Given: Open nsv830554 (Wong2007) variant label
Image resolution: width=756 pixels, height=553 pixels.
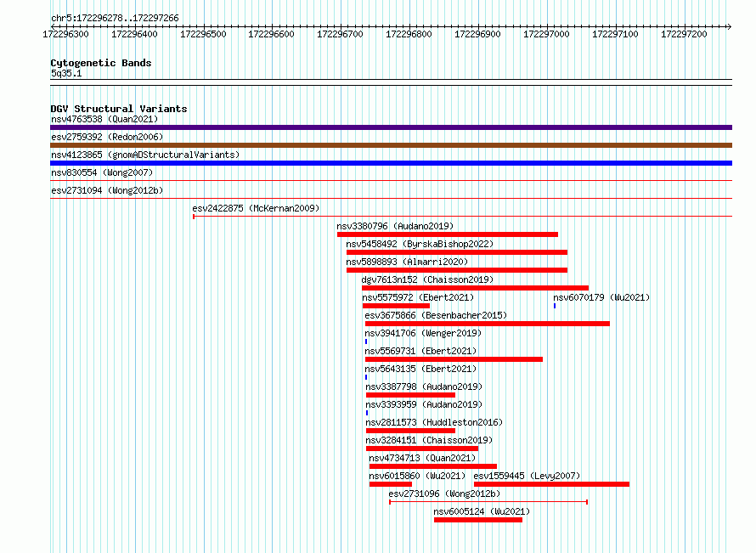Looking at the screenshot, I should (102, 172).
